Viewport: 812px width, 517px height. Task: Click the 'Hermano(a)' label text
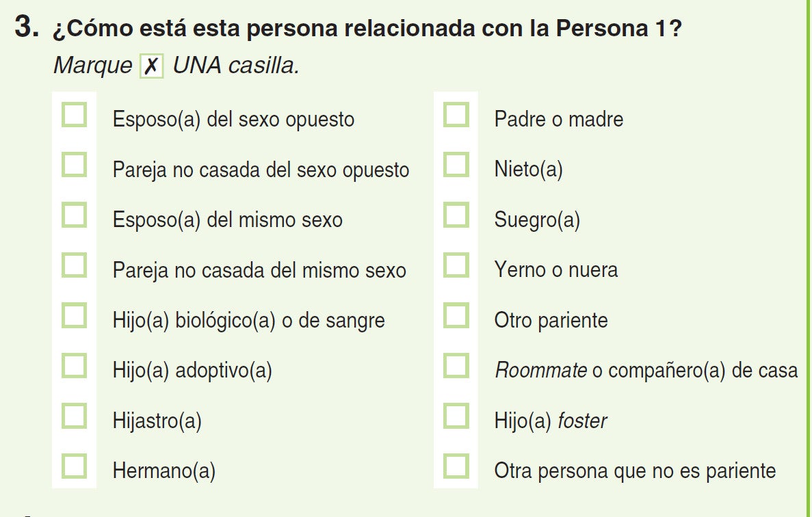(x=163, y=471)
